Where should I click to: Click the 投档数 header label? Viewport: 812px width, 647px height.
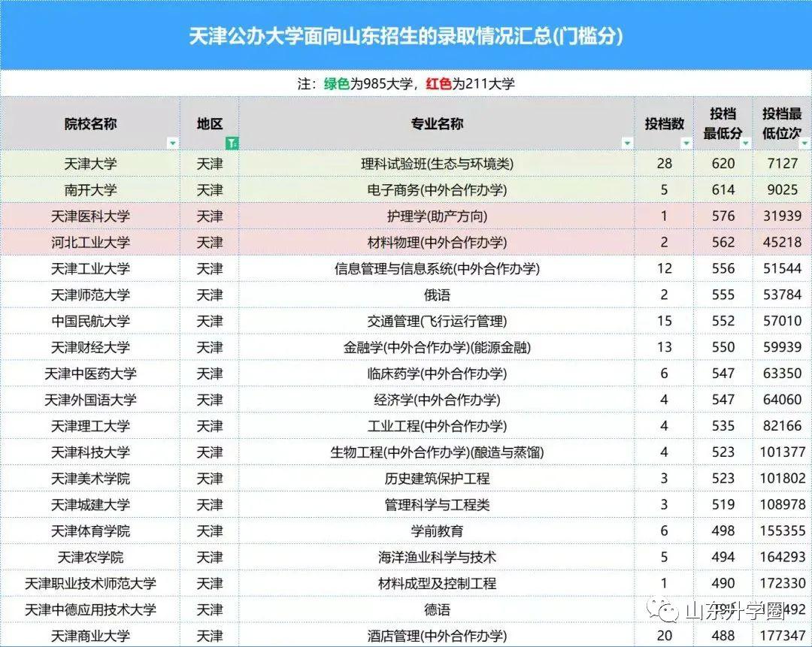(665, 124)
